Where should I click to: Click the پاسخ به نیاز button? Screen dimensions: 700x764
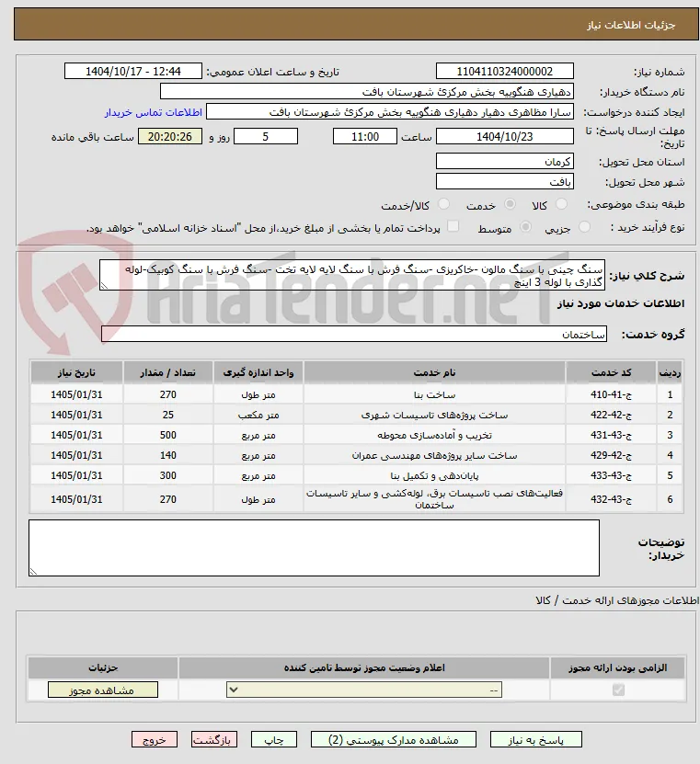point(535,740)
